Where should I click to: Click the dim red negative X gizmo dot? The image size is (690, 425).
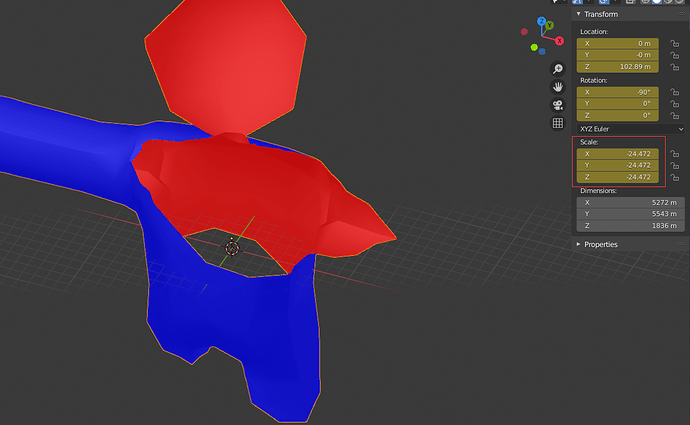524,32
